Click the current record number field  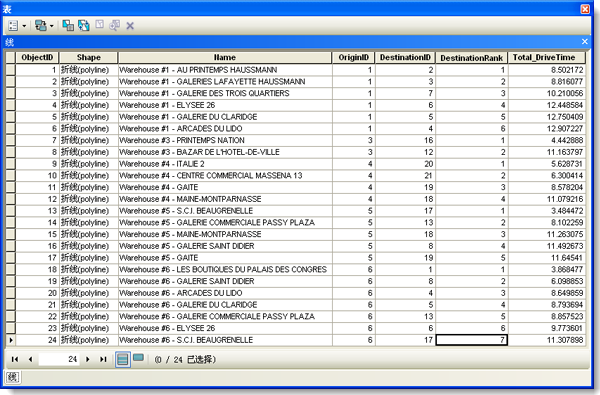pos(59,359)
